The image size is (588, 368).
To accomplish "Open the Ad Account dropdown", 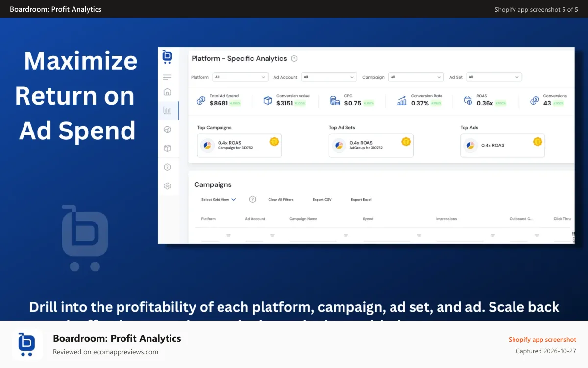I will pyautogui.click(x=329, y=77).
